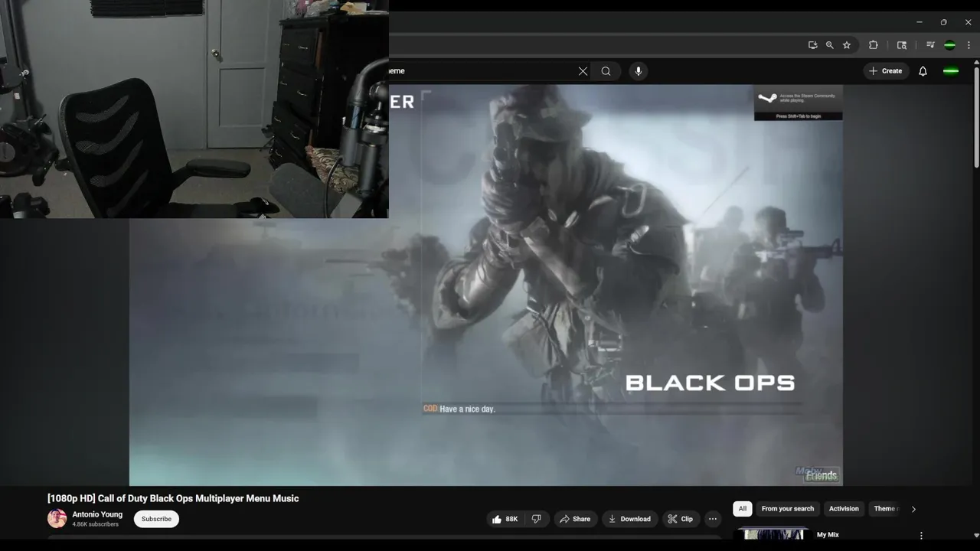Image resolution: width=980 pixels, height=551 pixels.
Task: Clear the YouTube search box with X
Action: [583, 71]
